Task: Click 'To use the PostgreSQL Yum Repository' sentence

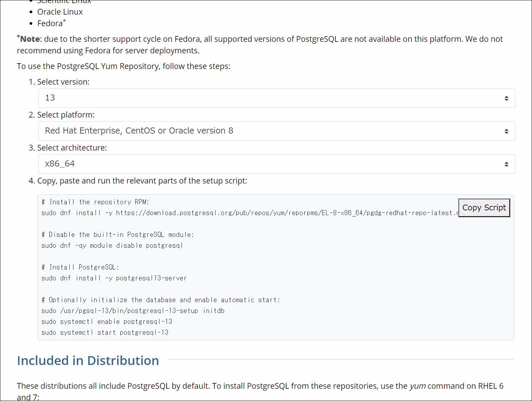Action: click(123, 66)
